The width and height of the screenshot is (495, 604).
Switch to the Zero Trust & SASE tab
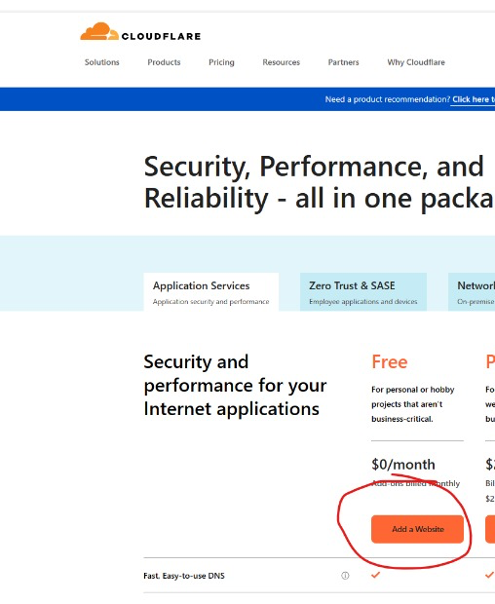[x=363, y=292]
